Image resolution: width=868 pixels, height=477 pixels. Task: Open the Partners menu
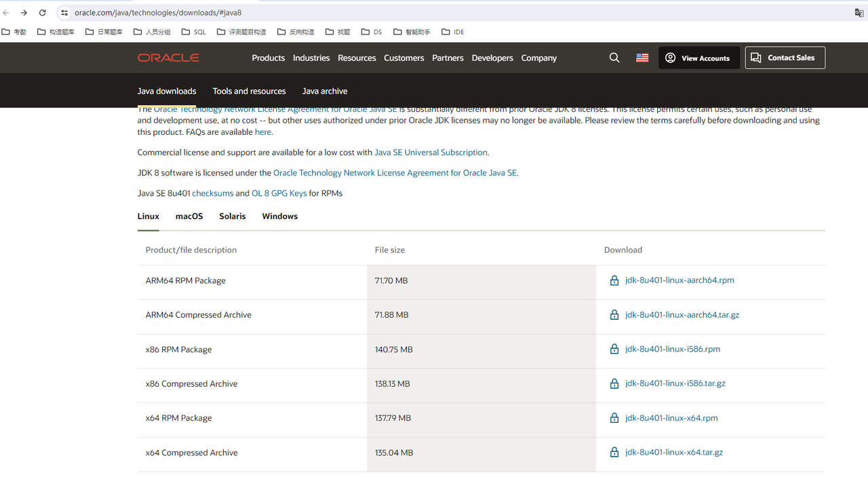click(x=448, y=58)
